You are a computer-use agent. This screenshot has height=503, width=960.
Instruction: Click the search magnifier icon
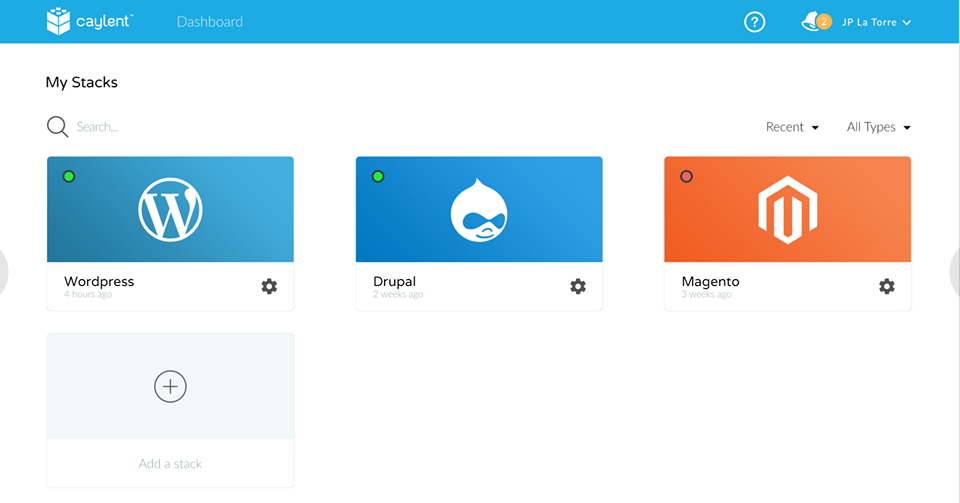tap(58, 127)
